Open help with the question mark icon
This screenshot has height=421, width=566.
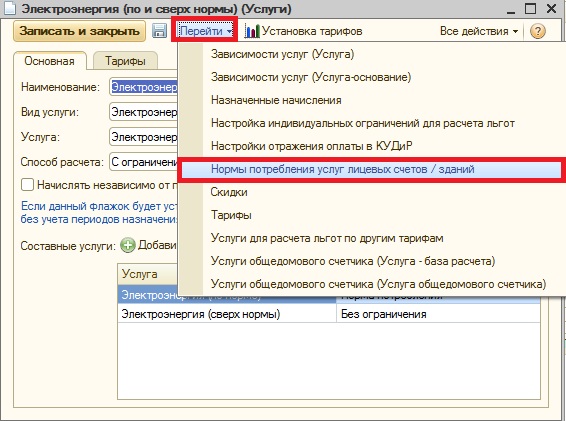tap(537, 31)
